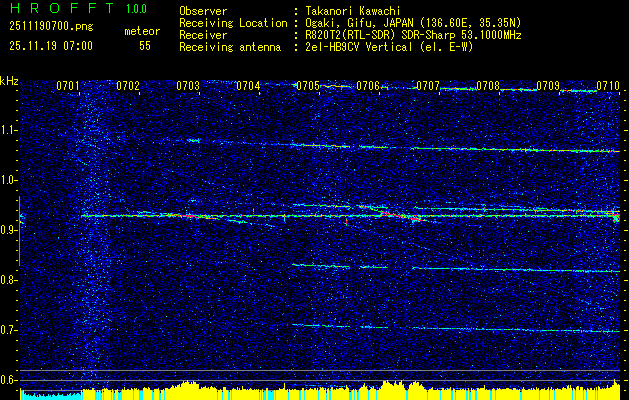The height and width of the screenshot is (400, 629).
Task: Click the 1.1 kHz axis label
Action: click(10, 130)
